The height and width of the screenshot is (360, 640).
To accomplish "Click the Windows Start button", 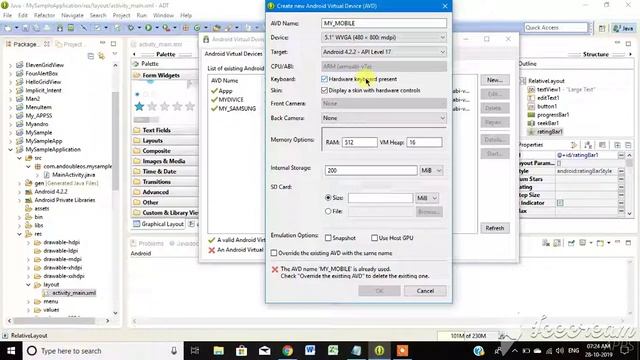I will coord(11,351).
